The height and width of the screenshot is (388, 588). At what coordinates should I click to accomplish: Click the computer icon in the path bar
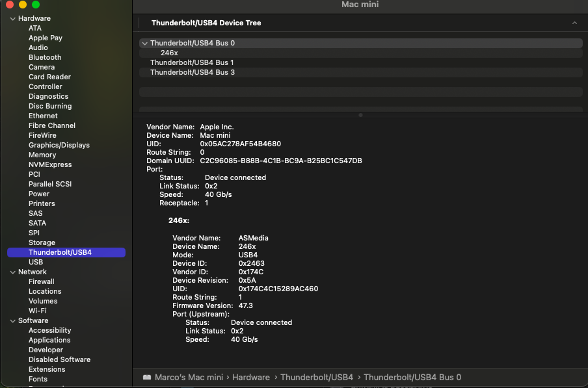[147, 377]
